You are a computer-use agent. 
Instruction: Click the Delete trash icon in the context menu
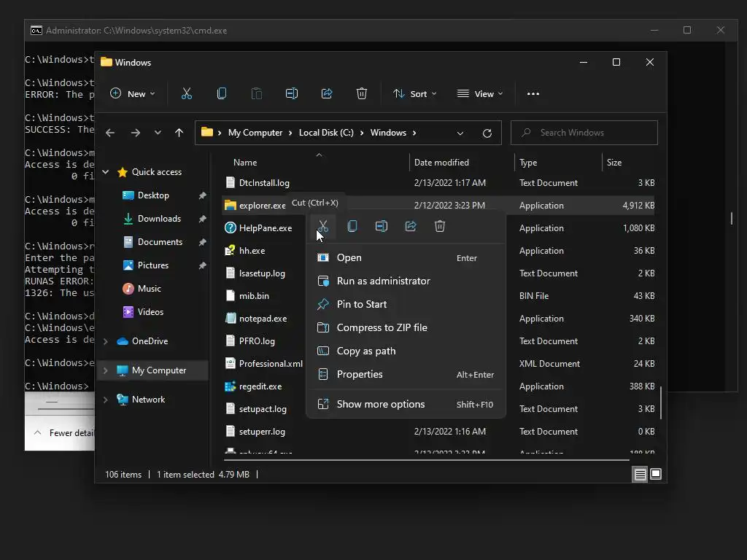pyautogui.click(x=440, y=226)
